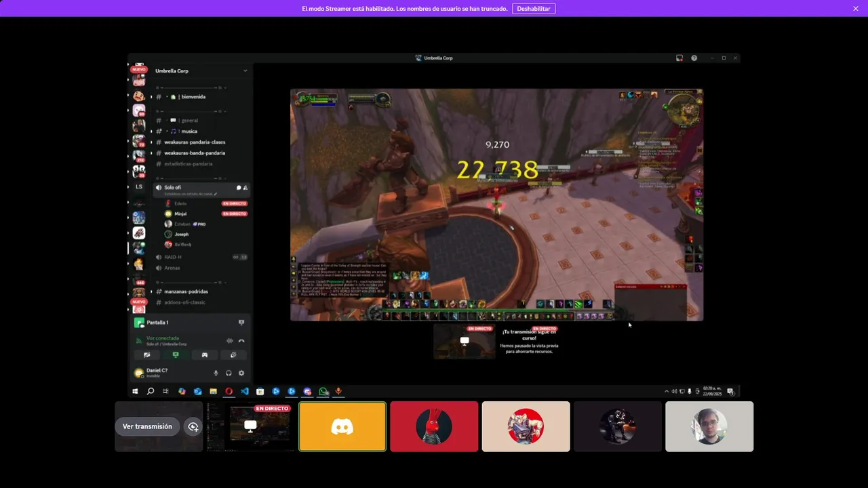
Task: Open WhatsApp from the taskbar
Action: pos(323,392)
